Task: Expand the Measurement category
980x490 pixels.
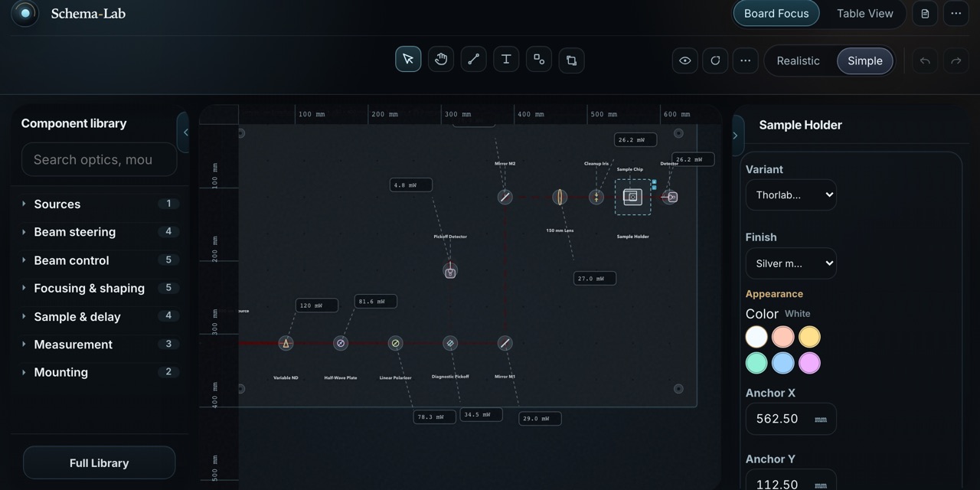Action: pyautogui.click(x=100, y=345)
